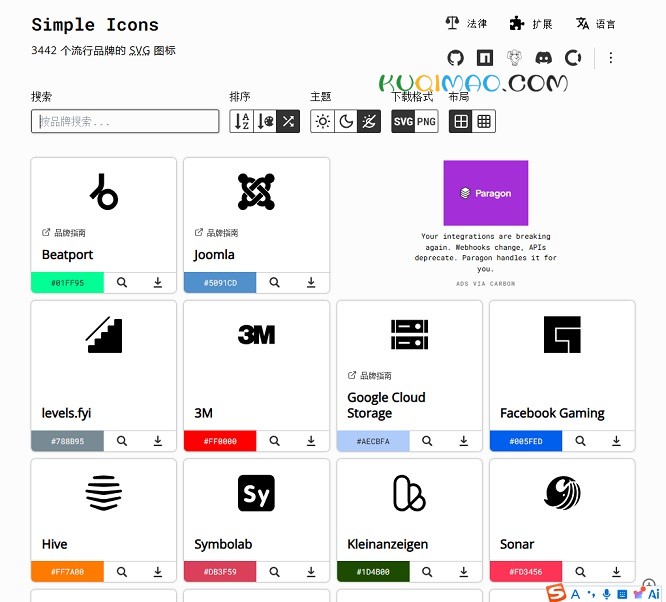Switch to dark theme moon button
This screenshot has height=602, width=666.
[x=346, y=122]
